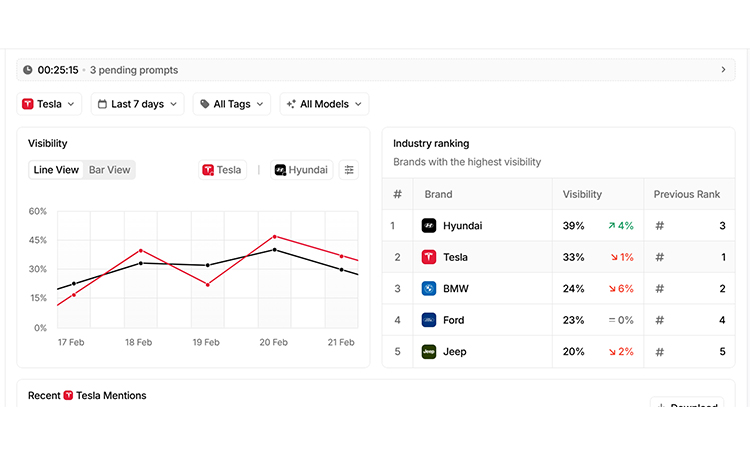Click the Hyundai logo in the ranking table
This screenshot has width=750, height=450.
tap(429, 226)
